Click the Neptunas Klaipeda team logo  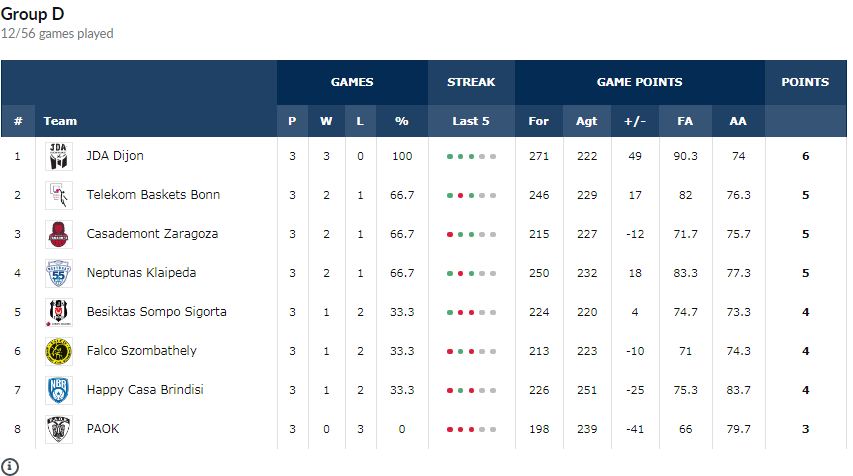coord(58,273)
